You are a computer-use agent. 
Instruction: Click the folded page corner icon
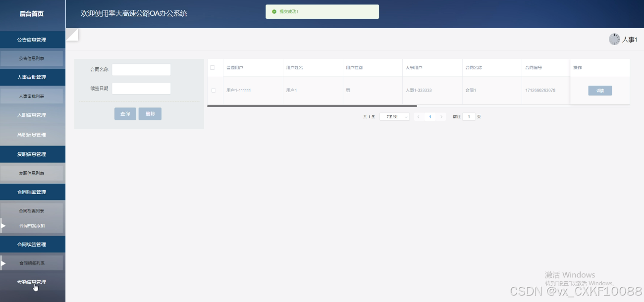(72, 35)
